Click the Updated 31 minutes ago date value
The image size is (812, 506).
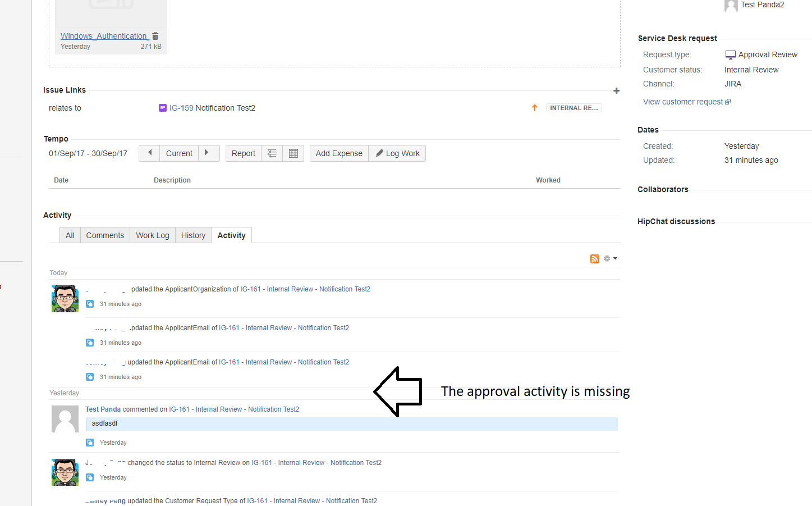[751, 160]
